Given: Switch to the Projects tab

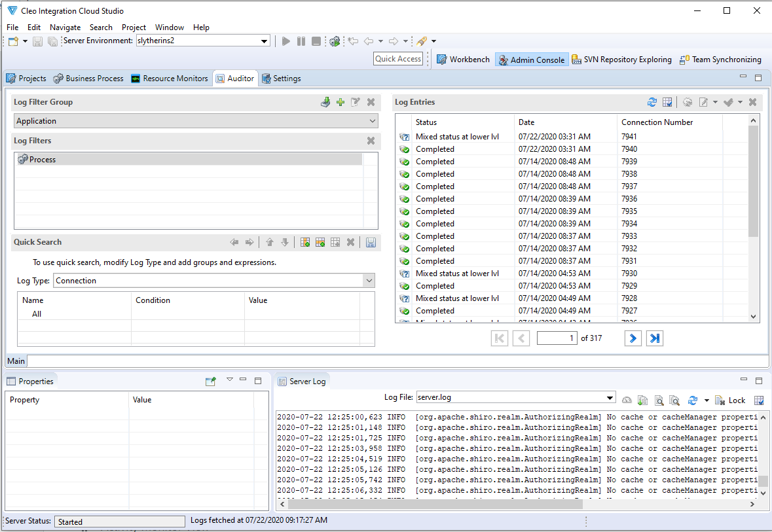Looking at the screenshot, I should 27,79.
